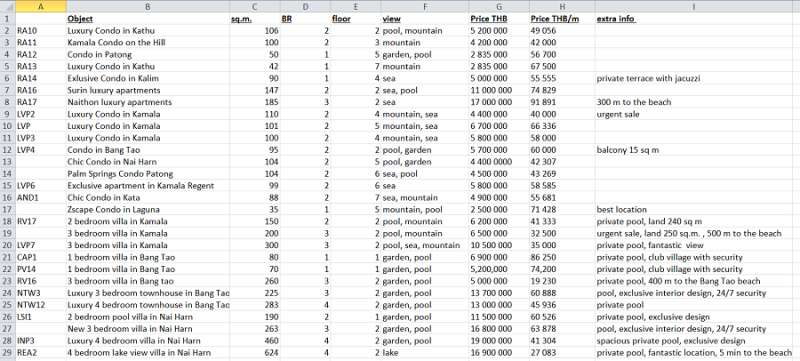
Task: Click 'private pool, land 240 sq m' cell
Action: (x=694, y=221)
